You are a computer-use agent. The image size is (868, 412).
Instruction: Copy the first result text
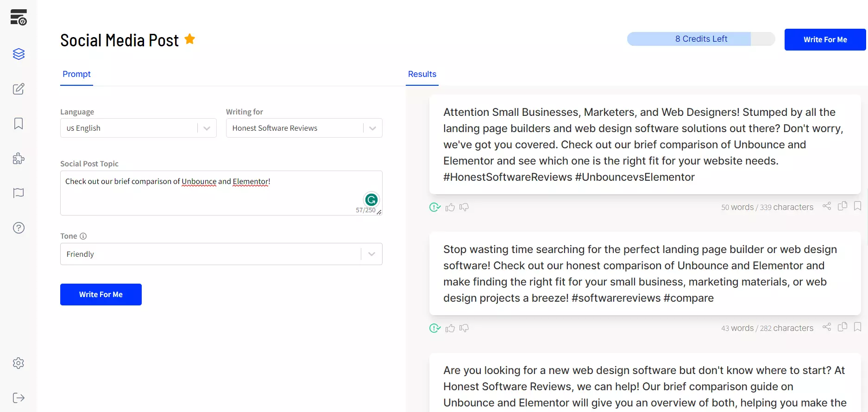pyautogui.click(x=843, y=206)
